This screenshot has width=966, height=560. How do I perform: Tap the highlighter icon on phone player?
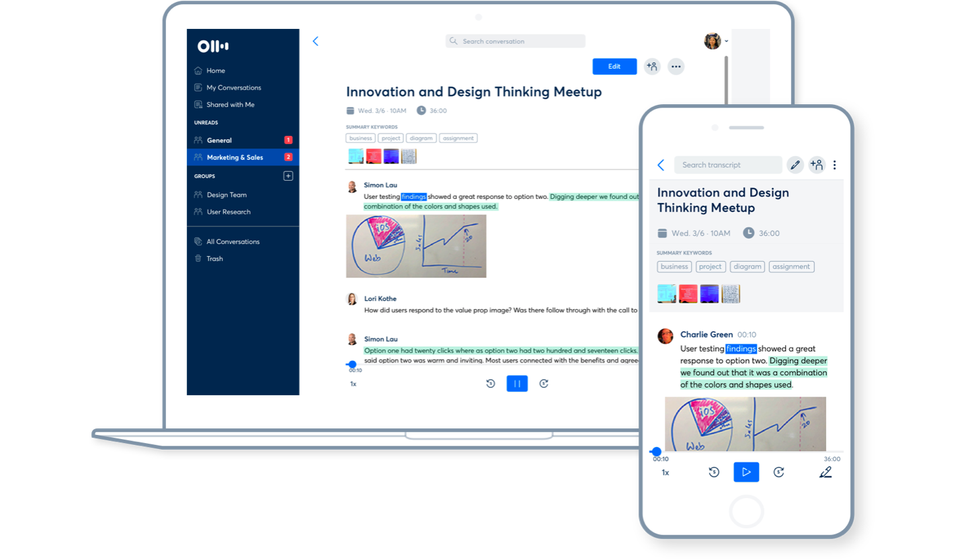[x=826, y=472]
